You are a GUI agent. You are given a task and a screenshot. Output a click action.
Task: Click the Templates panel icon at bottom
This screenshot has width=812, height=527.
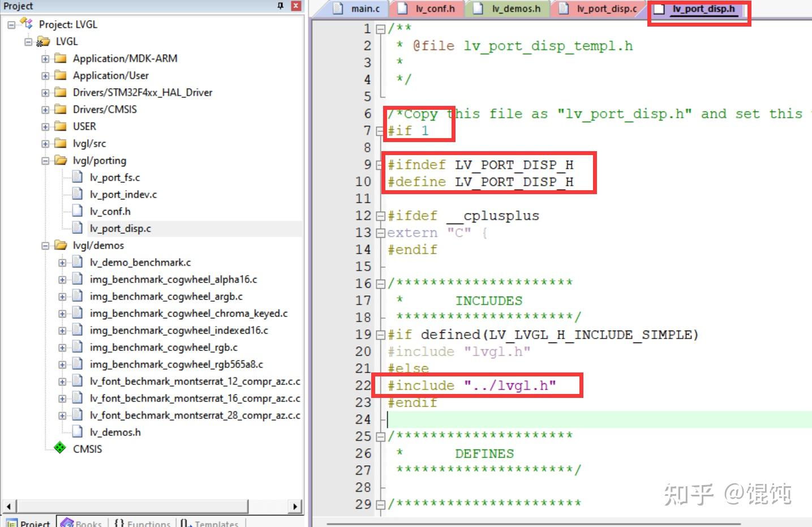click(184, 522)
